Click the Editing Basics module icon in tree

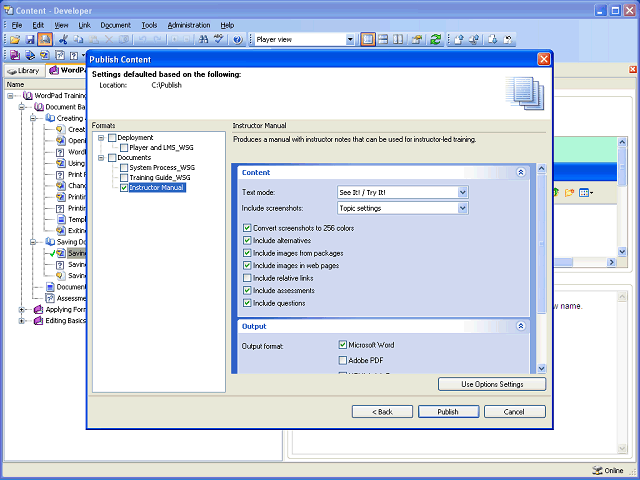click(38, 321)
